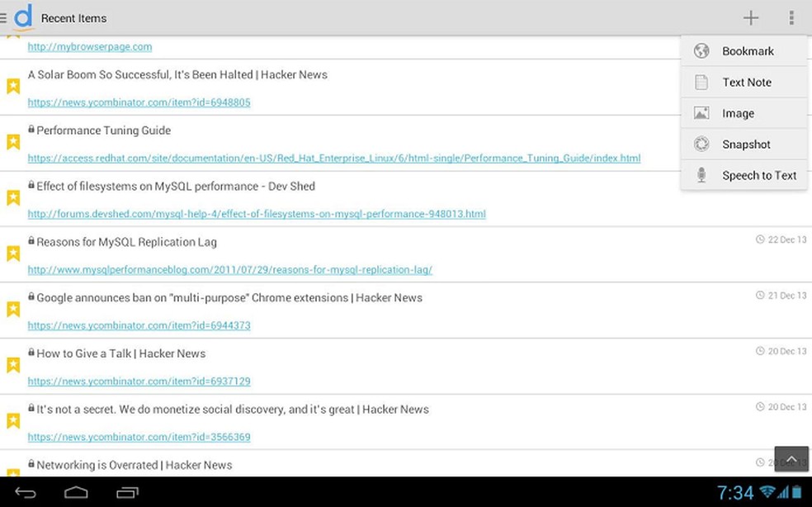
Task: Click the picture icon beside Image
Action: [701, 113]
